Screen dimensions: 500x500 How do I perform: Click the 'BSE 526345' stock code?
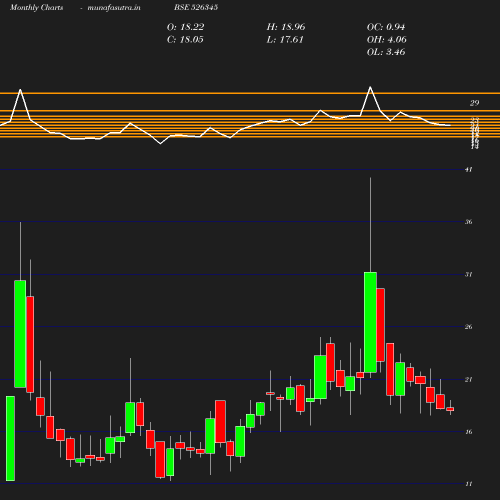click(x=196, y=7)
